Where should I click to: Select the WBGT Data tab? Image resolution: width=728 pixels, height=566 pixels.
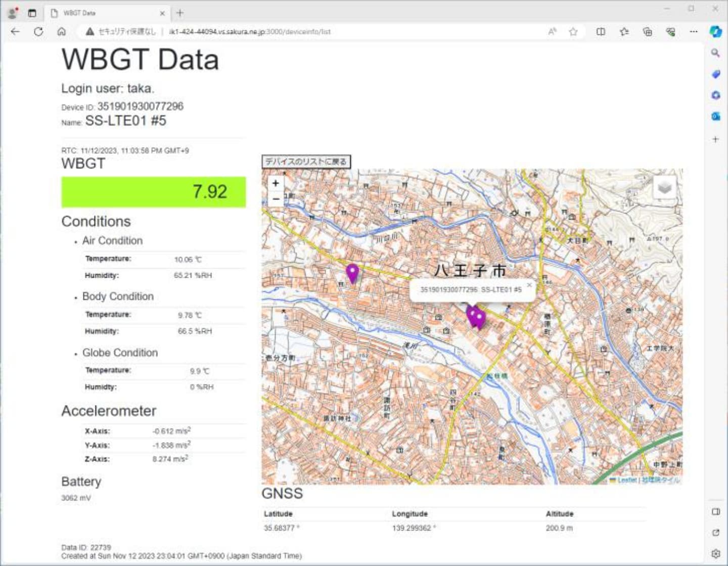coord(101,13)
